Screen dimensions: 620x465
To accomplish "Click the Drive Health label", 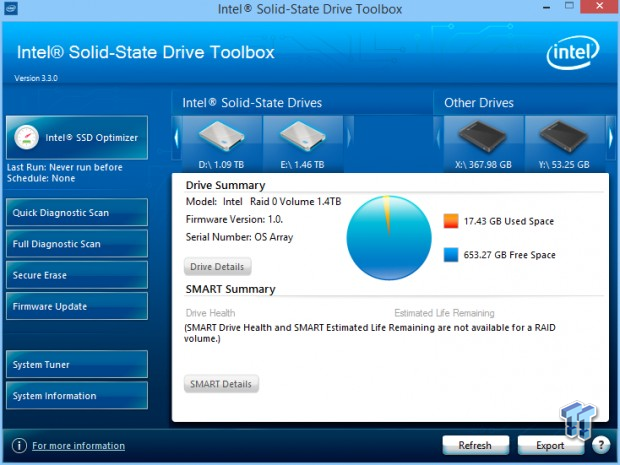I will click(210, 313).
